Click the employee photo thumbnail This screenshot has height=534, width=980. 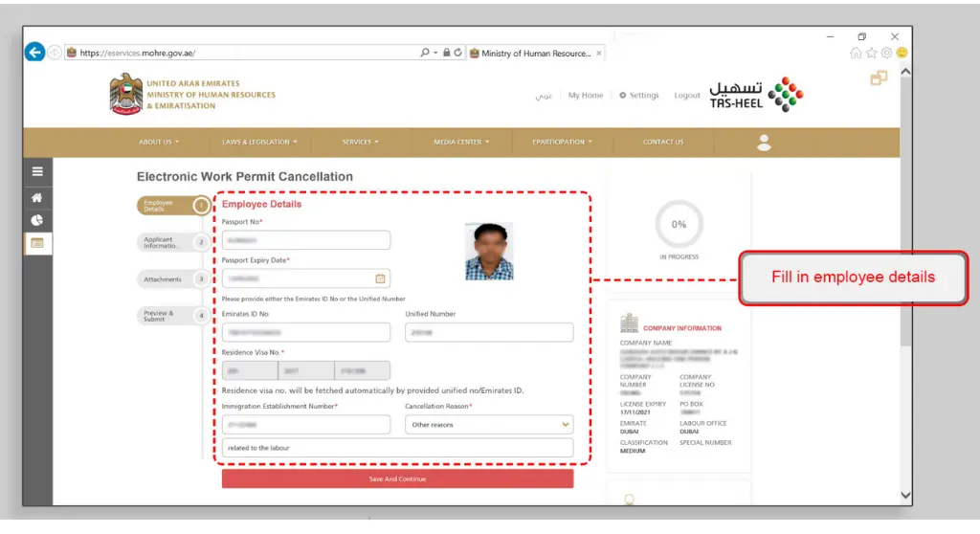(x=489, y=251)
